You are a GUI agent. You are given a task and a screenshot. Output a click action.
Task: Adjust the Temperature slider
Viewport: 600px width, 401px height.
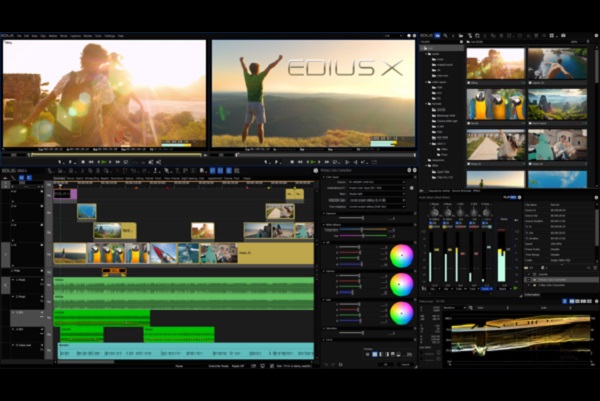coord(363,229)
